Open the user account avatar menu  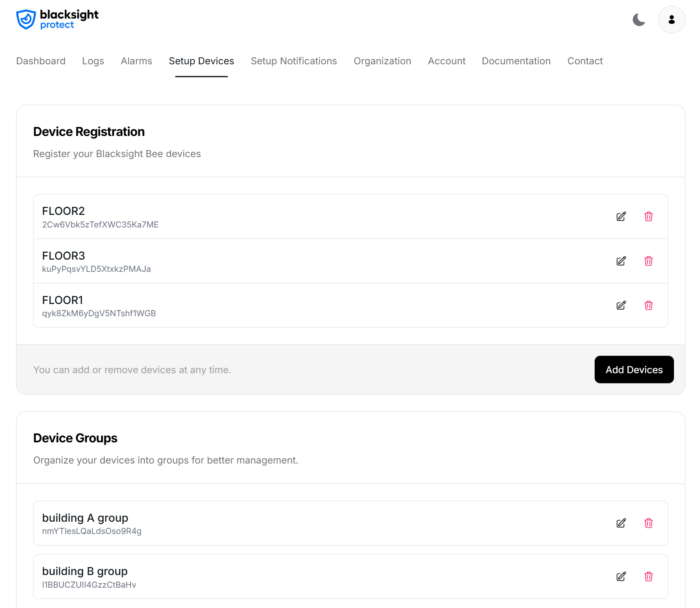click(x=671, y=20)
